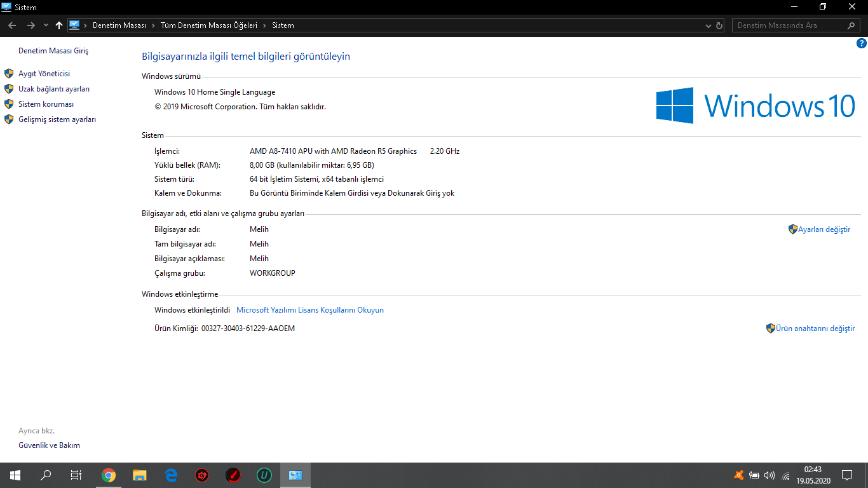The height and width of the screenshot is (488, 868).
Task: Click the WORKGROUP value
Action: (x=273, y=273)
